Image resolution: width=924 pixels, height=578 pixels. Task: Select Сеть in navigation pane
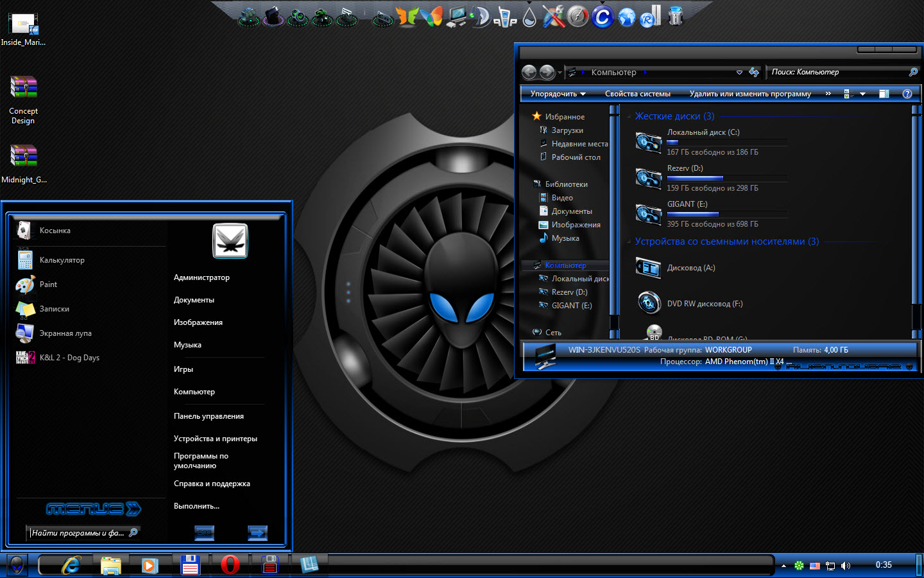tap(553, 333)
